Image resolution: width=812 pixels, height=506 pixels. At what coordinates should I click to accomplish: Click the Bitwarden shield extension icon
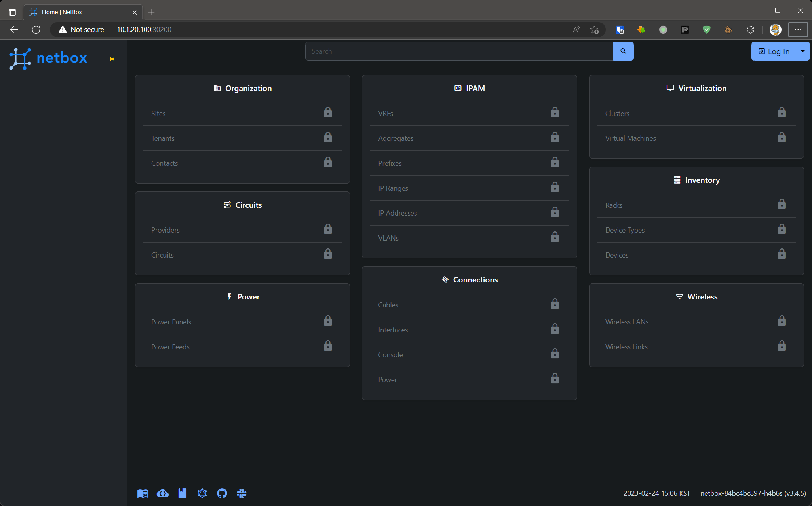click(x=620, y=30)
